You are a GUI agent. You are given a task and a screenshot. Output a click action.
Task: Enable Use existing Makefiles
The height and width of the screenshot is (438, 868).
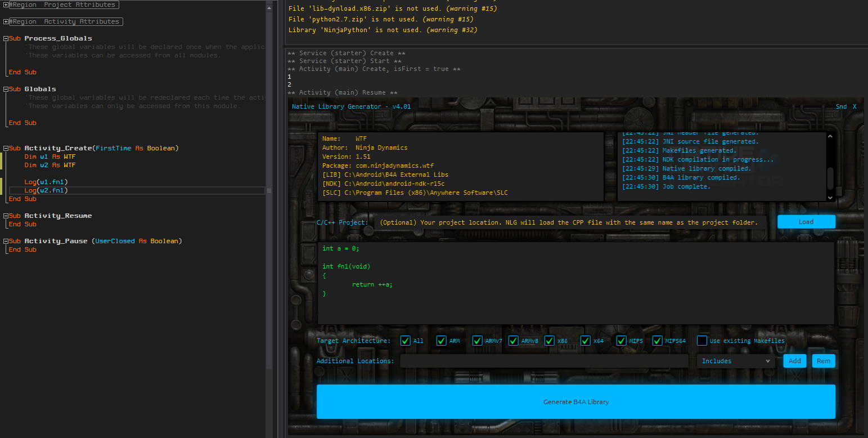tap(702, 341)
